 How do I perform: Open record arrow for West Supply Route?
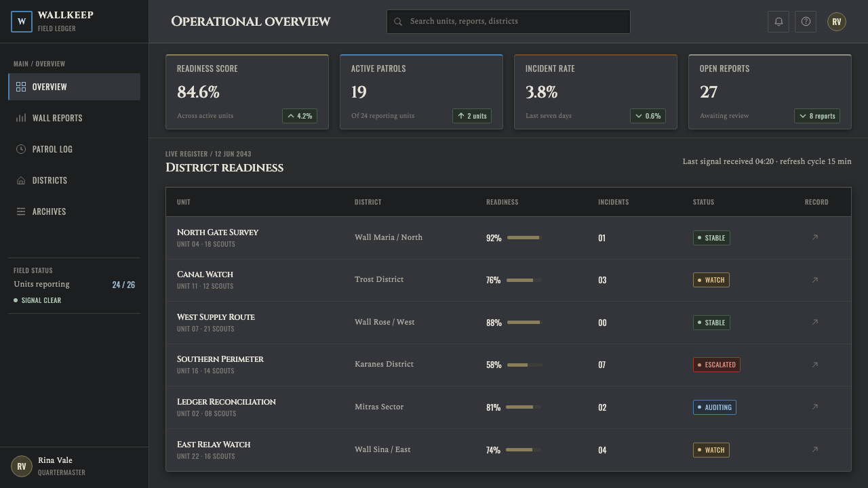pos(815,322)
